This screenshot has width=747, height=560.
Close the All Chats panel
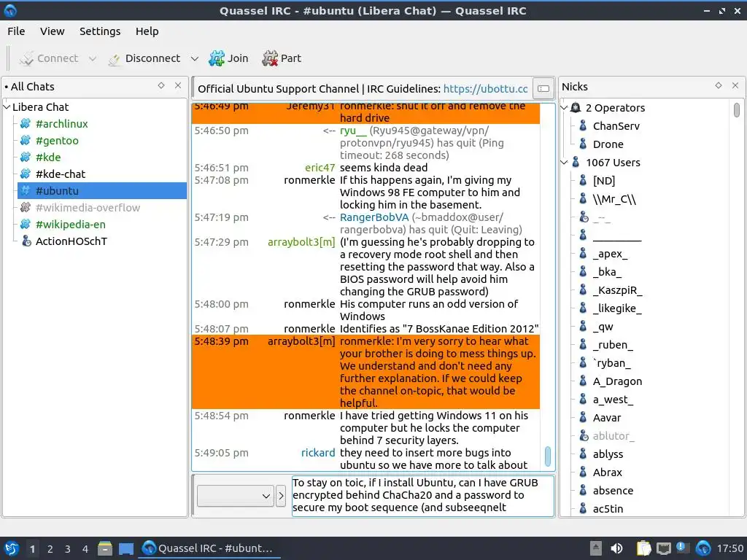(178, 85)
